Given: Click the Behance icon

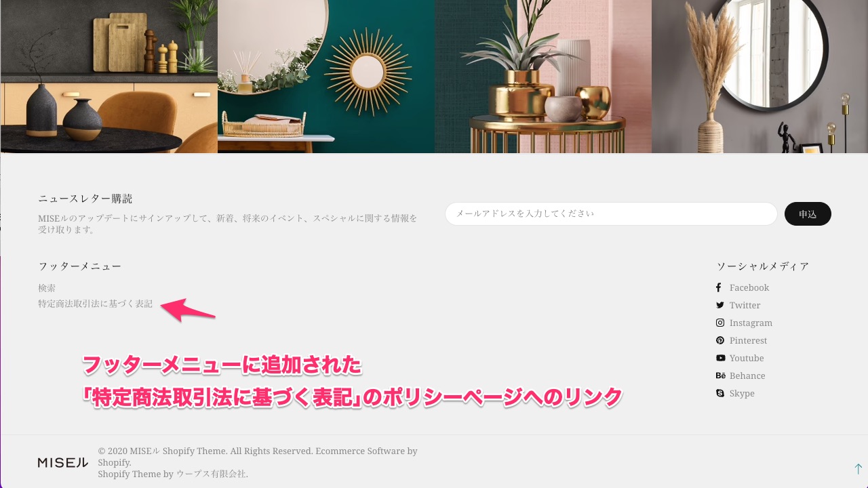Looking at the screenshot, I should point(721,375).
